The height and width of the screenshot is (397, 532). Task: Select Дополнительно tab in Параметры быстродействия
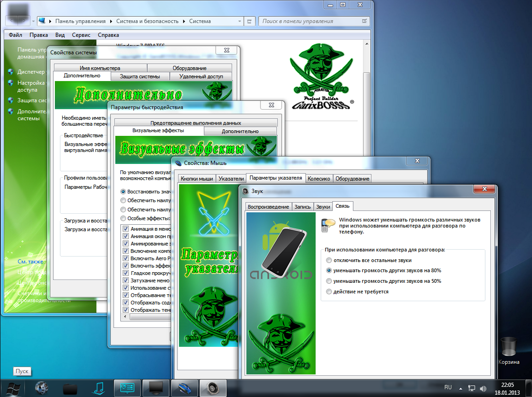click(240, 131)
